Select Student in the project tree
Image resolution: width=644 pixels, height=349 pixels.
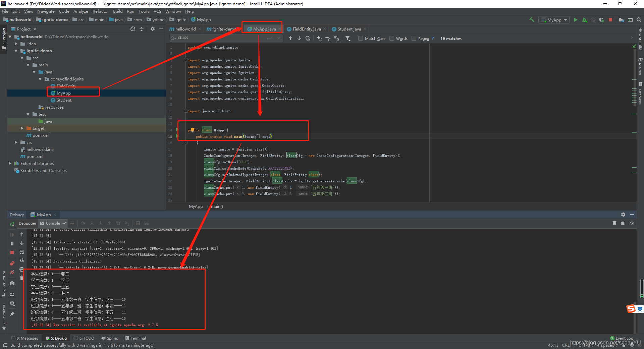click(64, 100)
